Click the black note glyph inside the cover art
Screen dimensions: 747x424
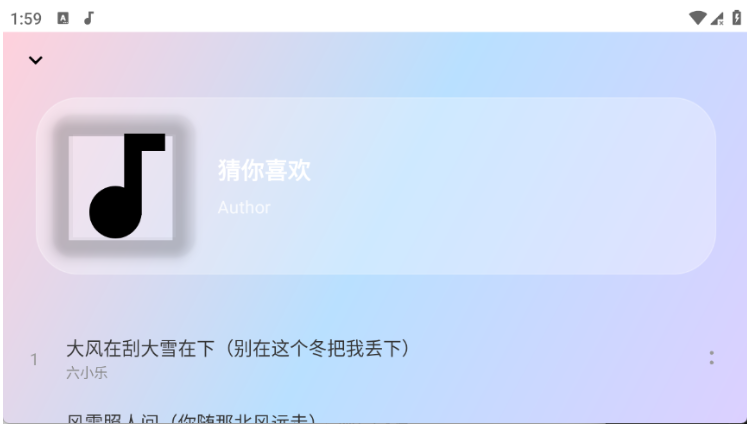127,186
